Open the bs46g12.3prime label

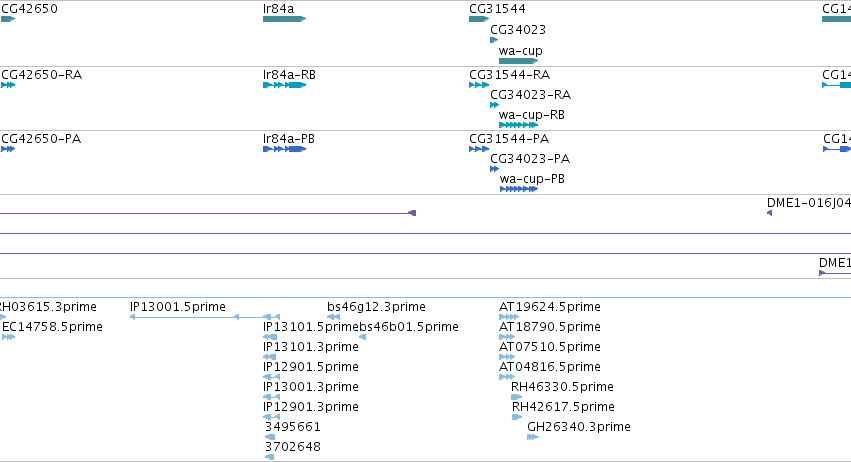tap(376, 307)
